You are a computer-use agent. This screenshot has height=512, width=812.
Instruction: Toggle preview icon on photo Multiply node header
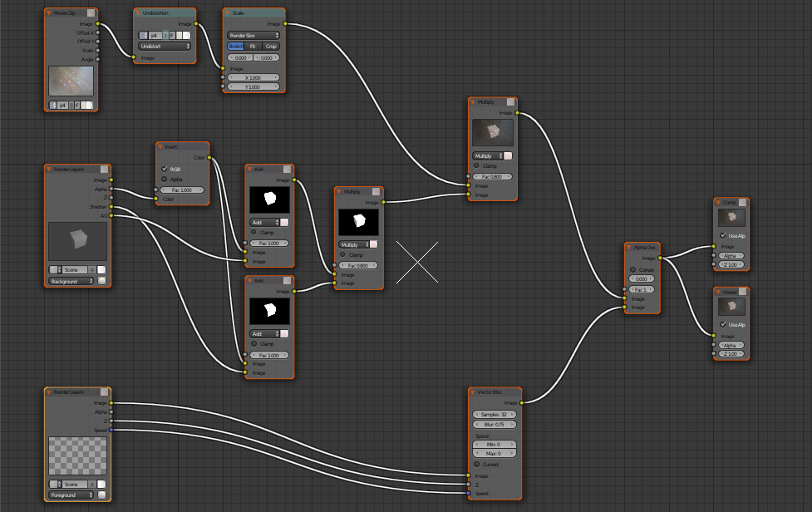510,102
